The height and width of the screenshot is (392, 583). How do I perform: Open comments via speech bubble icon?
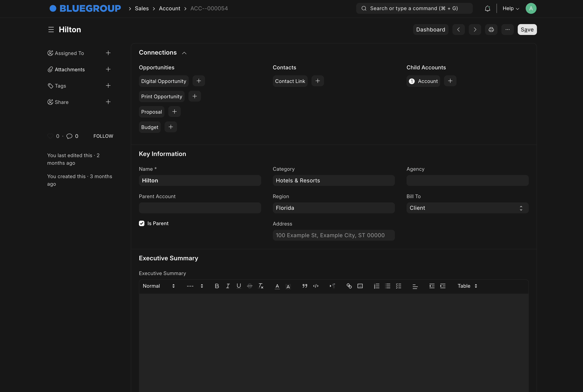[69, 136]
